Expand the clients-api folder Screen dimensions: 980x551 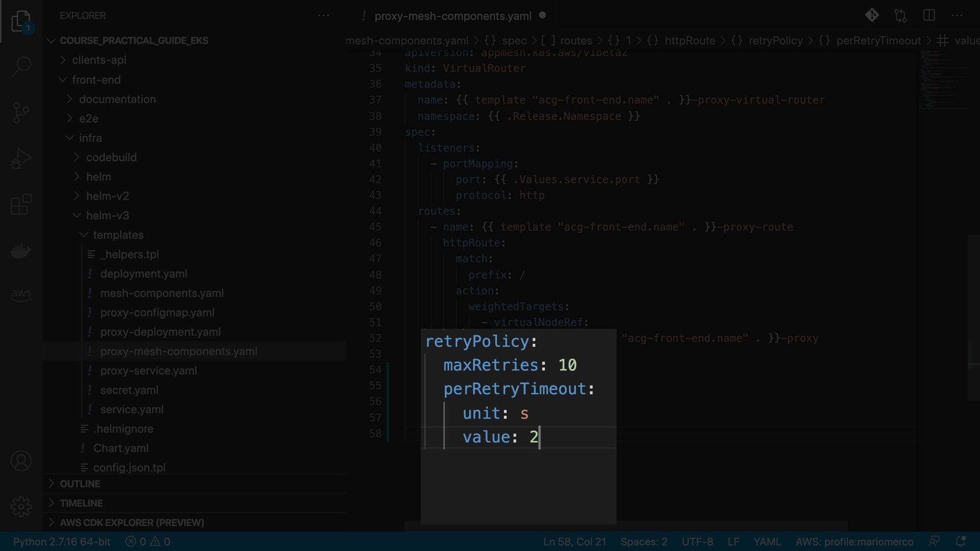coord(99,60)
